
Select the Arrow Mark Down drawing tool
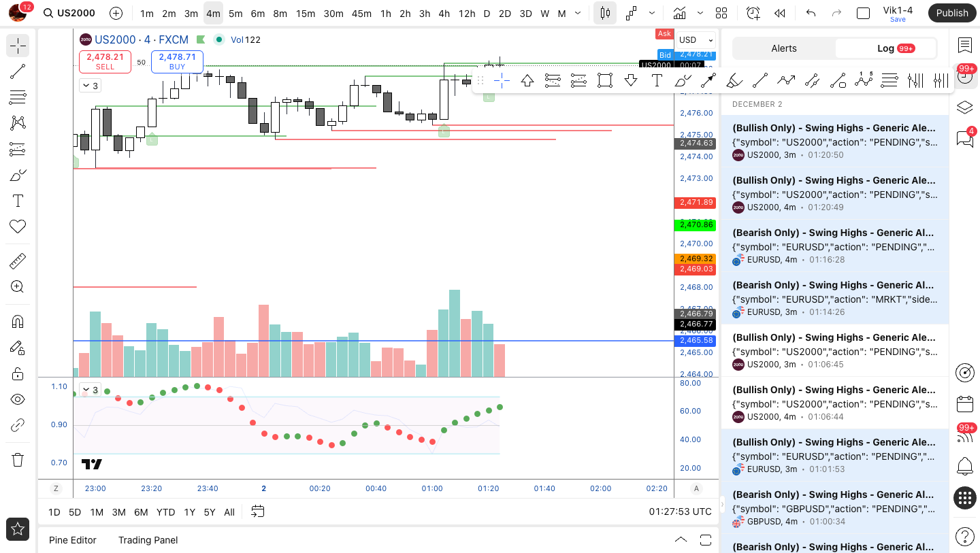click(631, 81)
